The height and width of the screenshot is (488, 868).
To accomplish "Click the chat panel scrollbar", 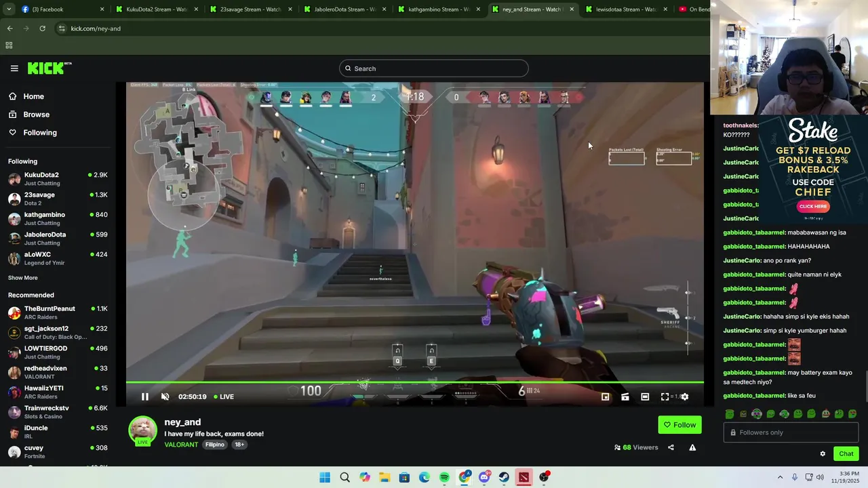I will (x=866, y=386).
